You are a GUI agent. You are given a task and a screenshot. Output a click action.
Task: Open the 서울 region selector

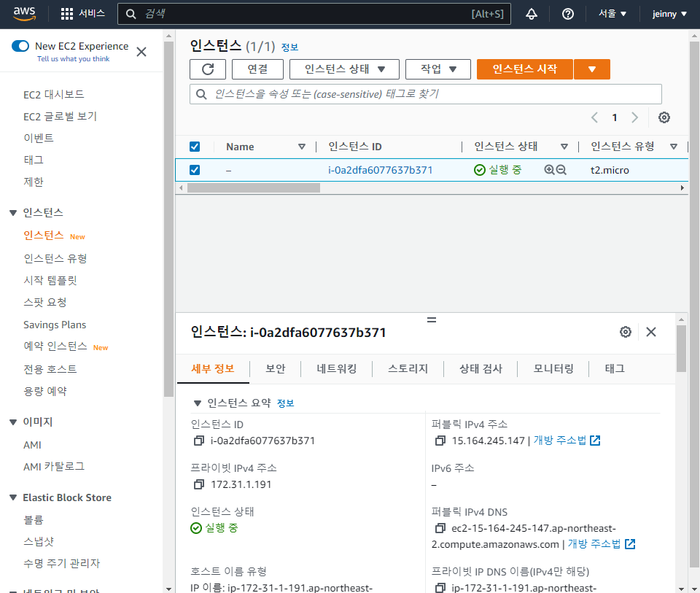click(x=612, y=14)
